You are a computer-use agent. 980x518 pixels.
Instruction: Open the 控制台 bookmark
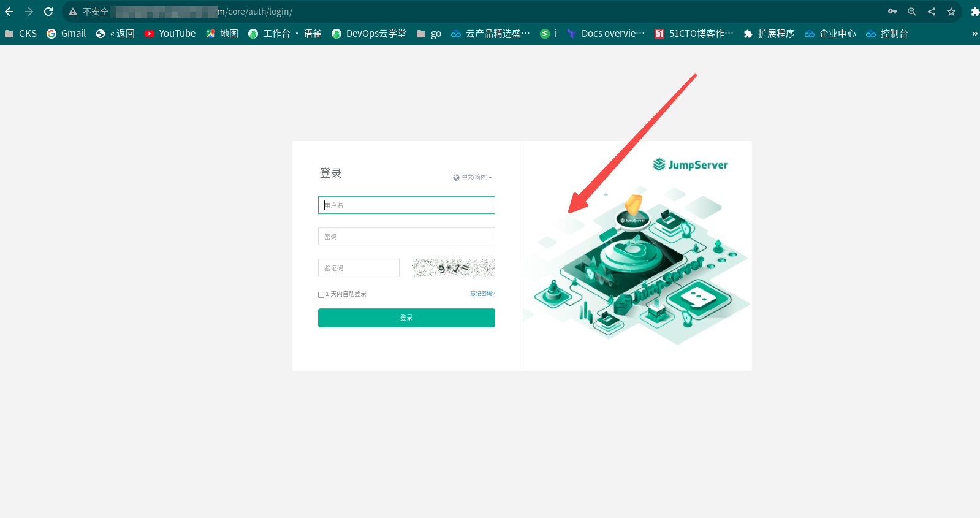point(887,34)
